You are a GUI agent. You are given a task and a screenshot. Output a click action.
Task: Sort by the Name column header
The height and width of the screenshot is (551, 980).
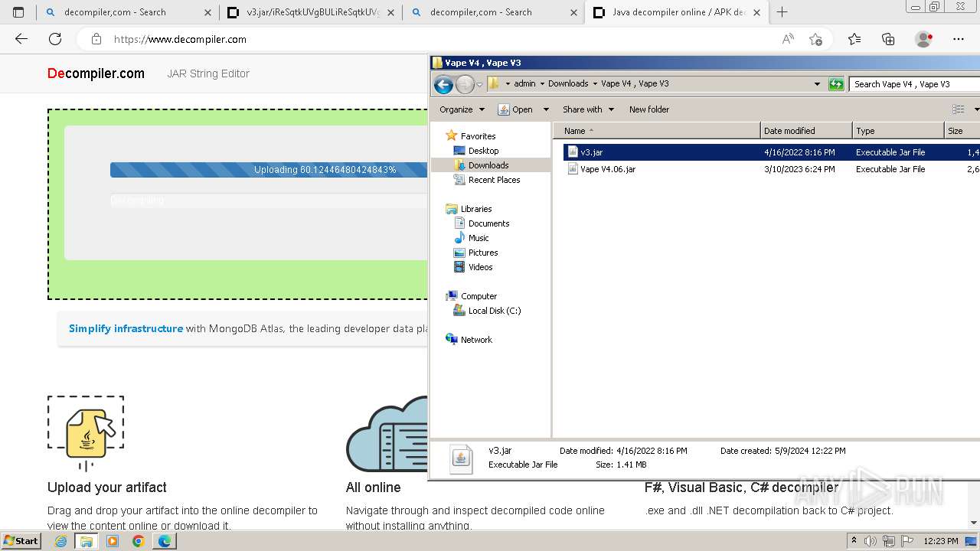657,131
